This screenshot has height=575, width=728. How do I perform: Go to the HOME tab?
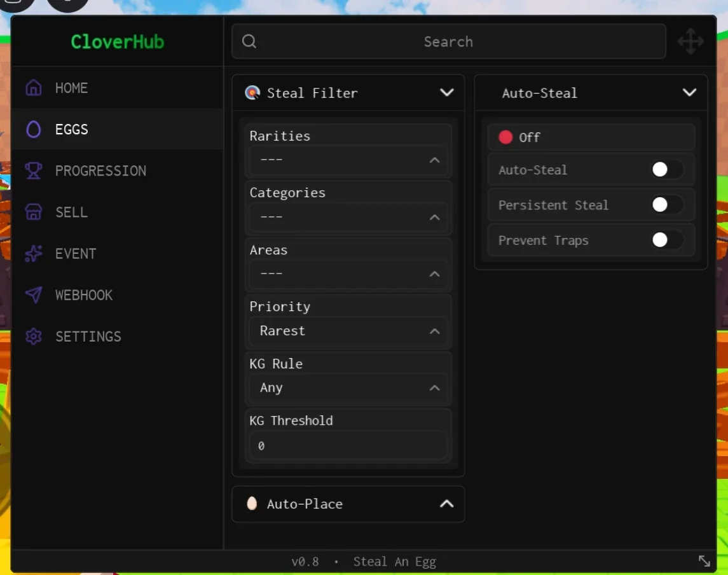coord(117,87)
